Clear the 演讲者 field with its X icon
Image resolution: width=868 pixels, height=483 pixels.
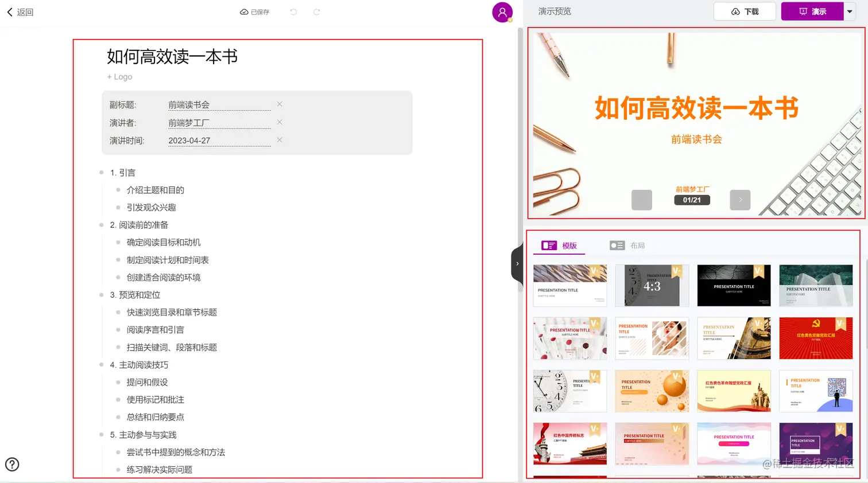(x=280, y=122)
